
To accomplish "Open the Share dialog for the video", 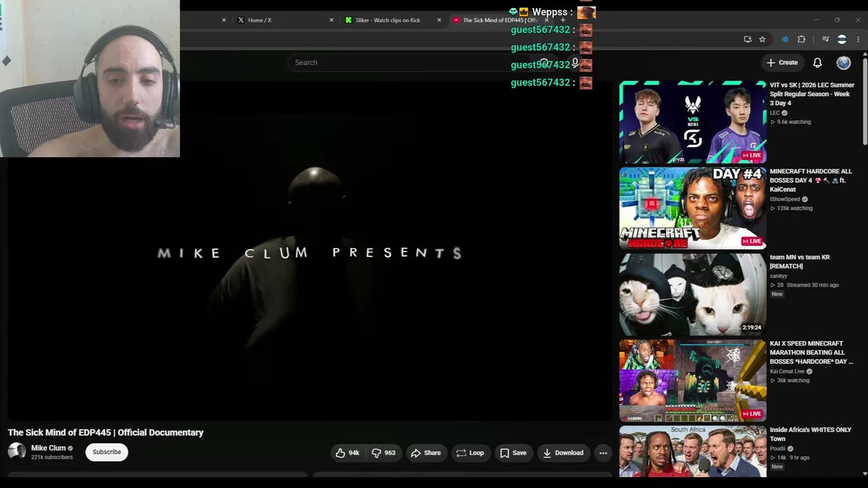I will 426,453.
